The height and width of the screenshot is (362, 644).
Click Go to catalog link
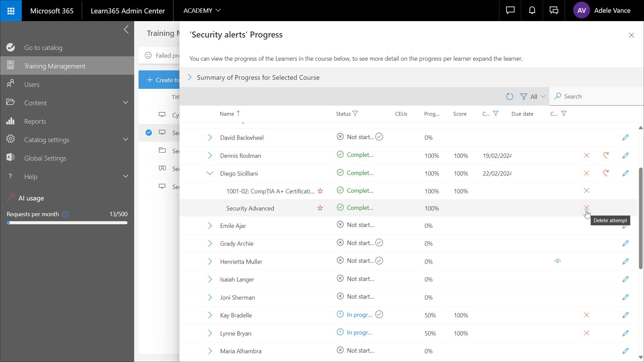[x=43, y=48]
